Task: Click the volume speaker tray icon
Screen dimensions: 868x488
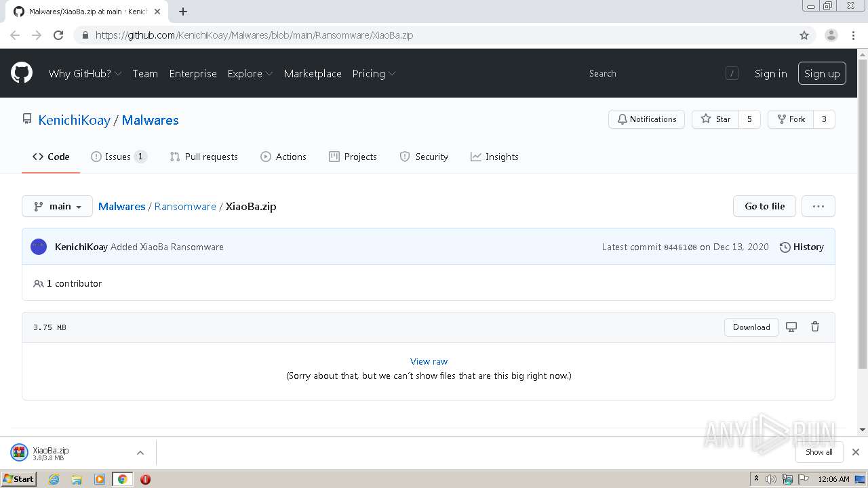Action: coord(771,479)
